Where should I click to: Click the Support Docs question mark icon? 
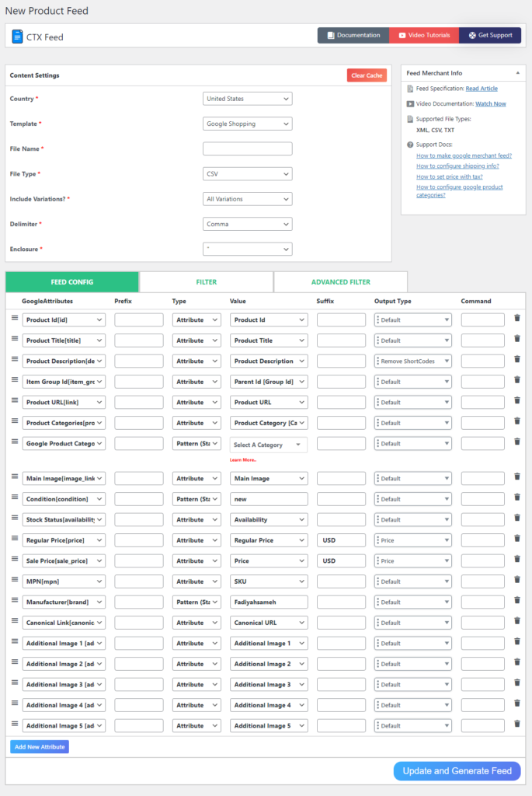pyautogui.click(x=410, y=145)
